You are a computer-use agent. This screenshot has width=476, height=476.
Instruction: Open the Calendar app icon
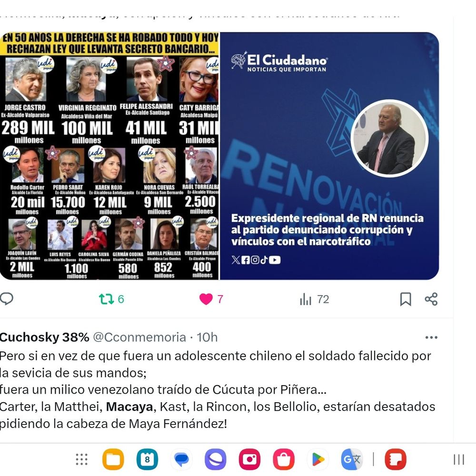point(147,459)
